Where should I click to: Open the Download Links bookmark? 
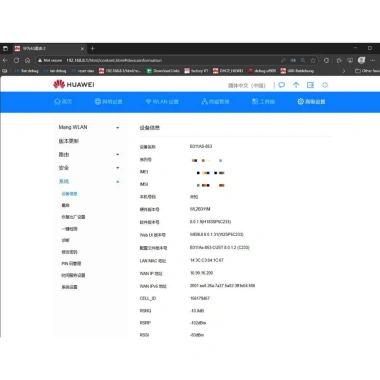click(163, 71)
